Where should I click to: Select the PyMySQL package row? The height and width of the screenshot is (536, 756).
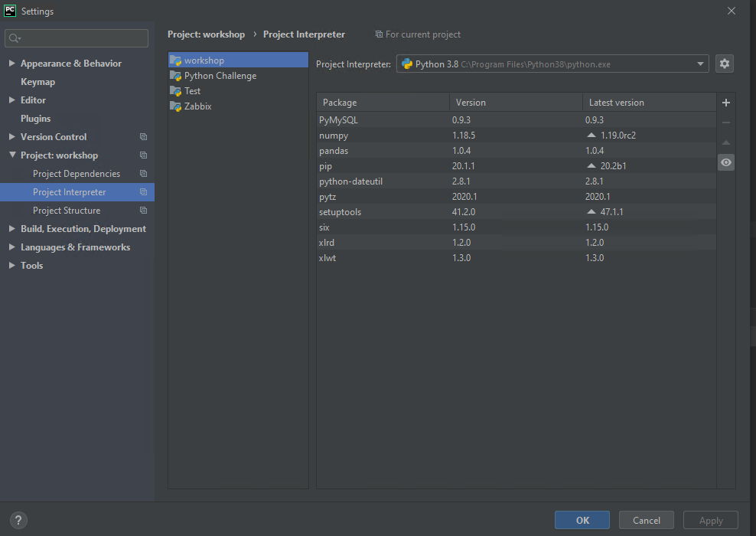pyautogui.click(x=516, y=119)
